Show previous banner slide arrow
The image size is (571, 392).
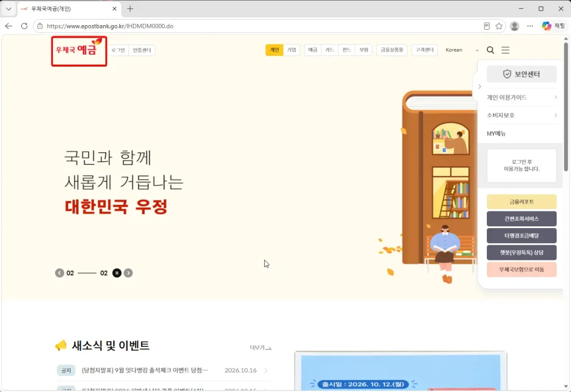(59, 273)
